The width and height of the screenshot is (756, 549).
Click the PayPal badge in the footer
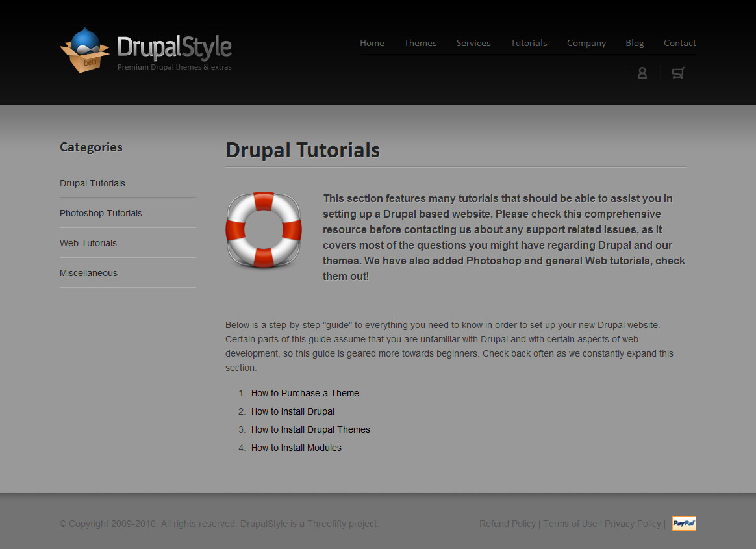point(684,524)
